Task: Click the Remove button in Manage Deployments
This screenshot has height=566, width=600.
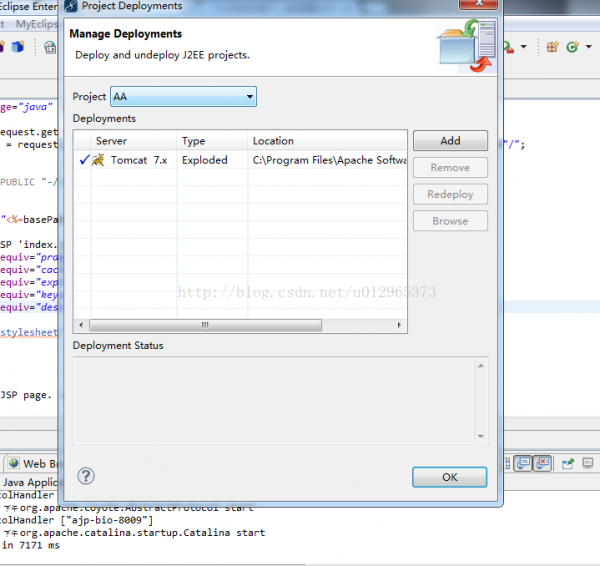Action: click(450, 168)
